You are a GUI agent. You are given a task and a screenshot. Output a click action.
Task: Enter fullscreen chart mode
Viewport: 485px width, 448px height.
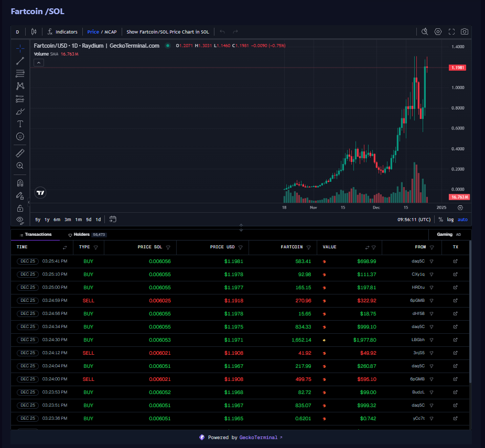coord(451,31)
